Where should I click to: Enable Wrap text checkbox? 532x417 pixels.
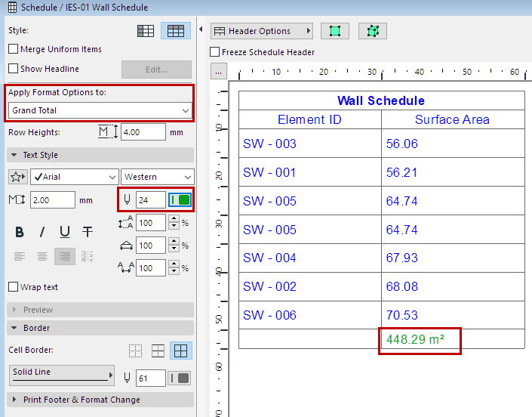(14, 287)
